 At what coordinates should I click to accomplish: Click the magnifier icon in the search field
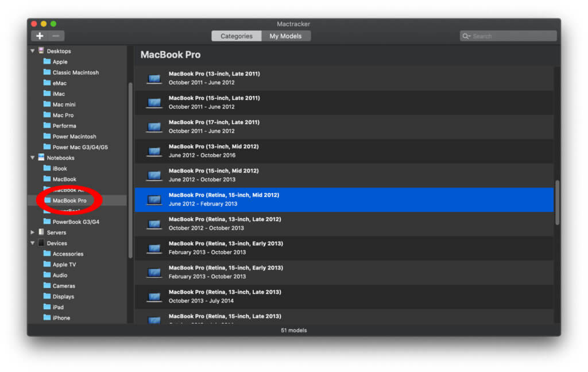click(x=466, y=36)
